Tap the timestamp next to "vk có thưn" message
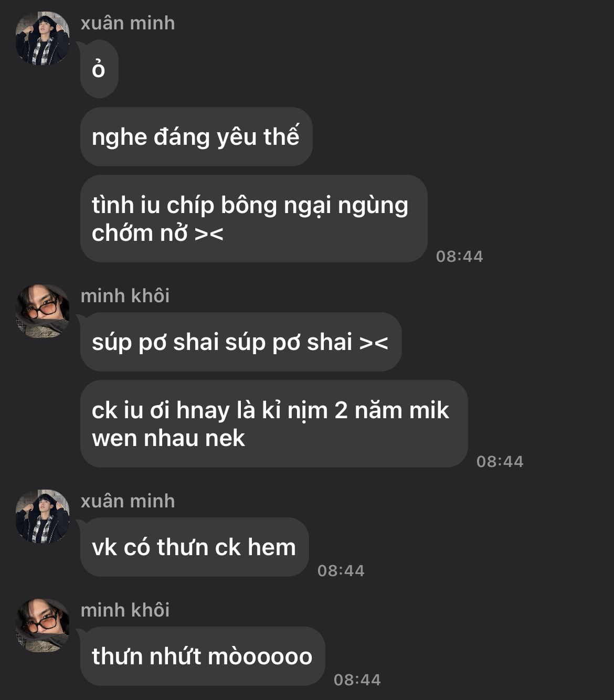This screenshot has width=614, height=700. [341, 570]
